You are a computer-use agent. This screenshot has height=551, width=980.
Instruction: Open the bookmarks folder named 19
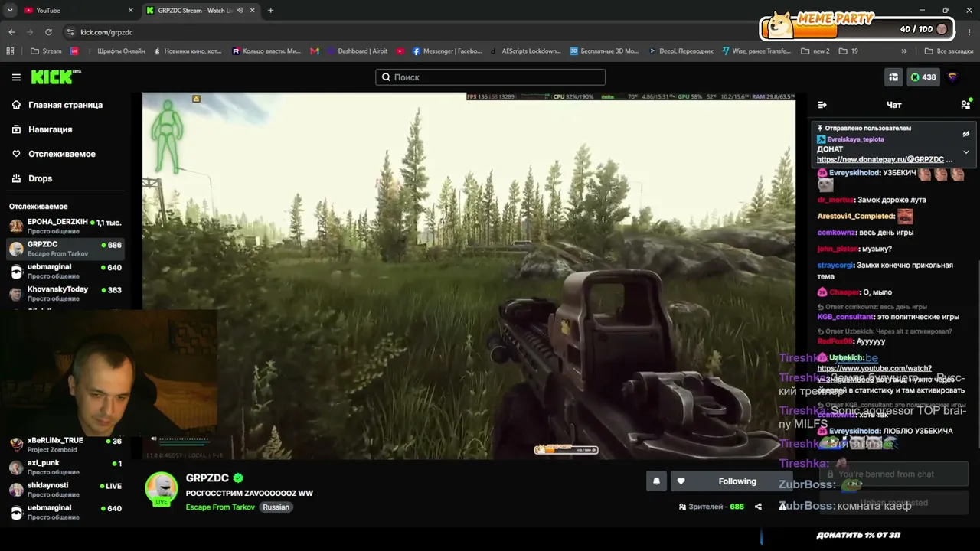848,51
